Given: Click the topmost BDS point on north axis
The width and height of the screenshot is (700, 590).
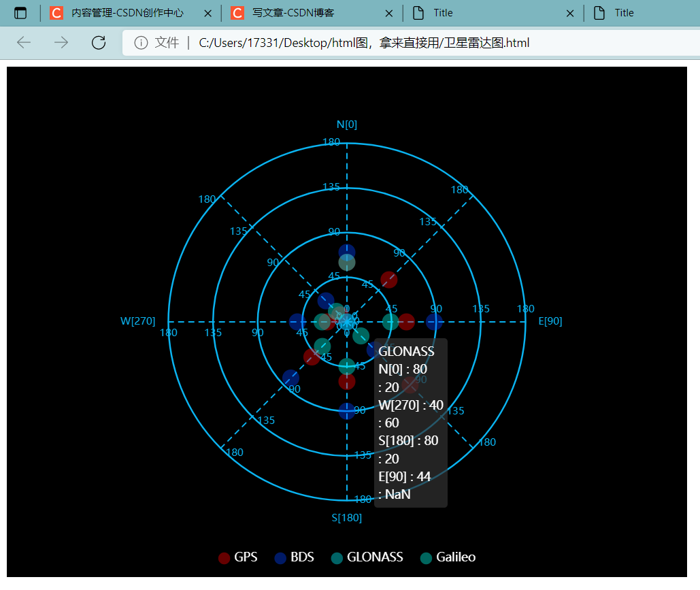Looking at the screenshot, I should 347,252.
